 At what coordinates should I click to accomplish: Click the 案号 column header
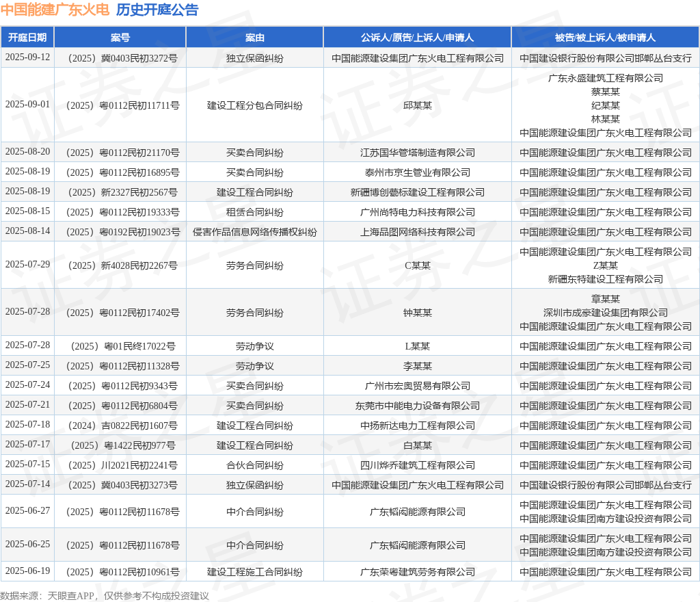pyautogui.click(x=120, y=38)
